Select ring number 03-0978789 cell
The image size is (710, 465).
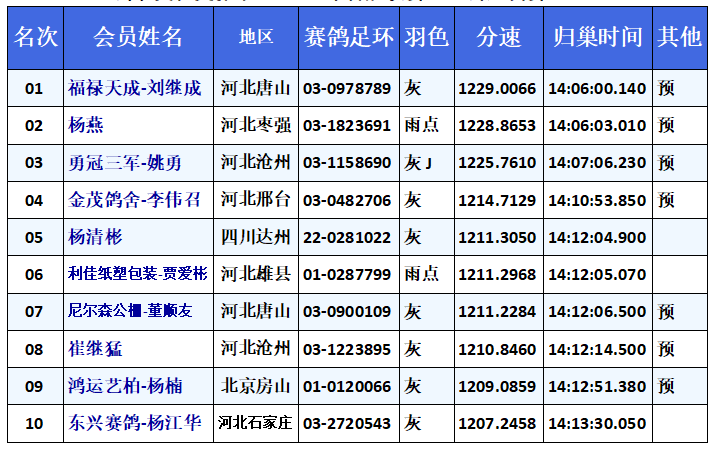[347, 89]
